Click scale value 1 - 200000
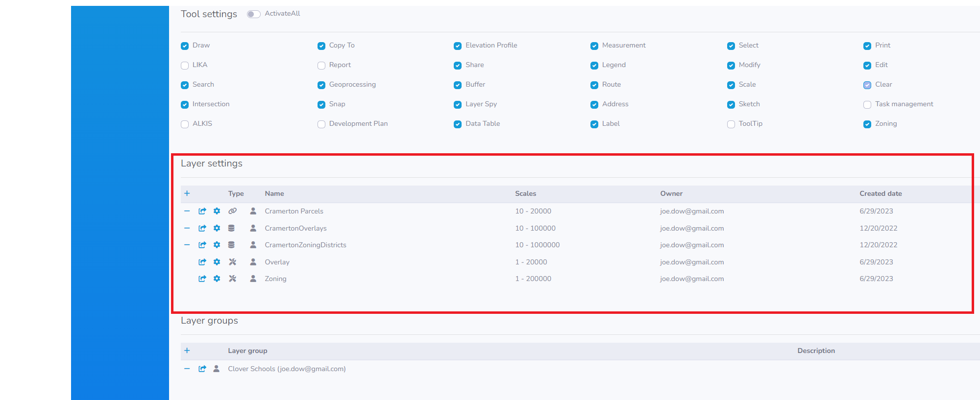 point(533,279)
